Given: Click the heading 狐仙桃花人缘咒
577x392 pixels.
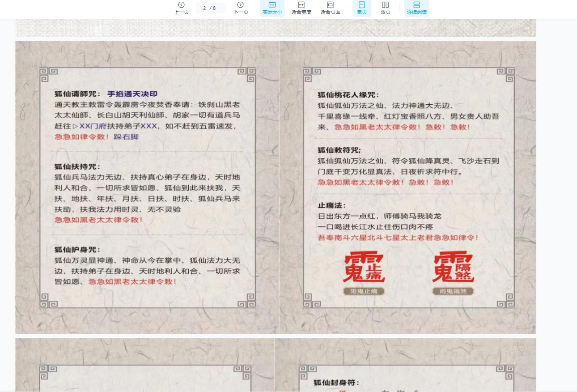Looking at the screenshot, I should pos(348,95).
